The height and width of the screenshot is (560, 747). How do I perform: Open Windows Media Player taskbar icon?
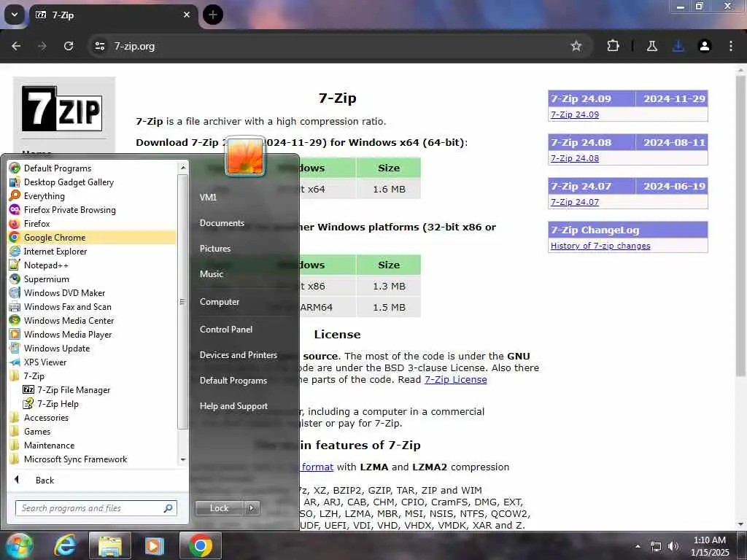[x=155, y=545]
